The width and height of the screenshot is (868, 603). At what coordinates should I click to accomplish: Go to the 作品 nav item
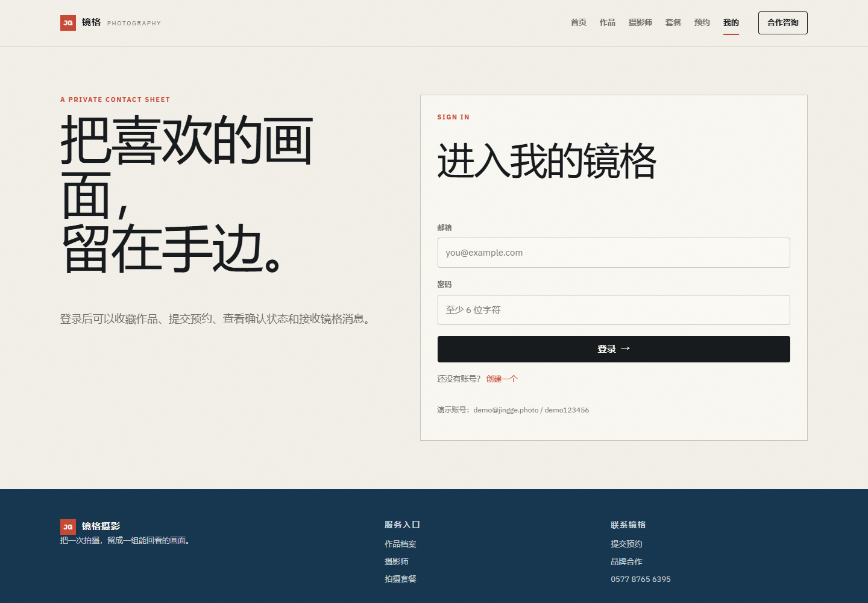608,22
